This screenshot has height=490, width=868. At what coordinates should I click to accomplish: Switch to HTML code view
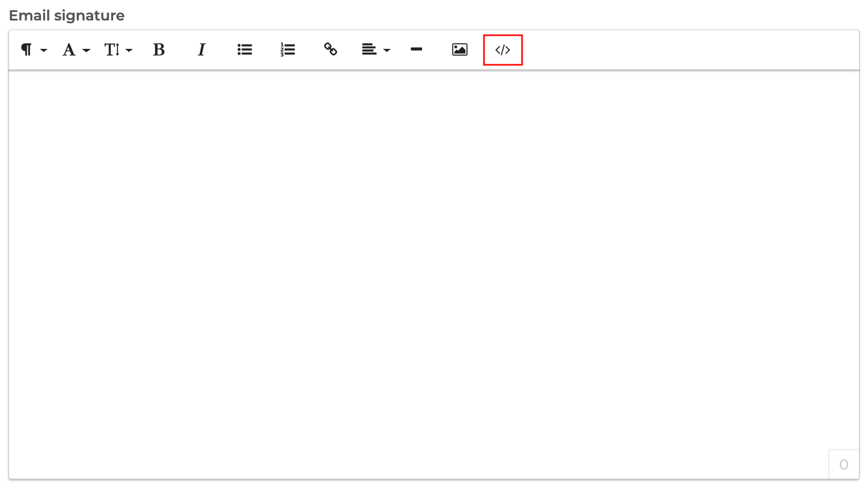point(503,50)
